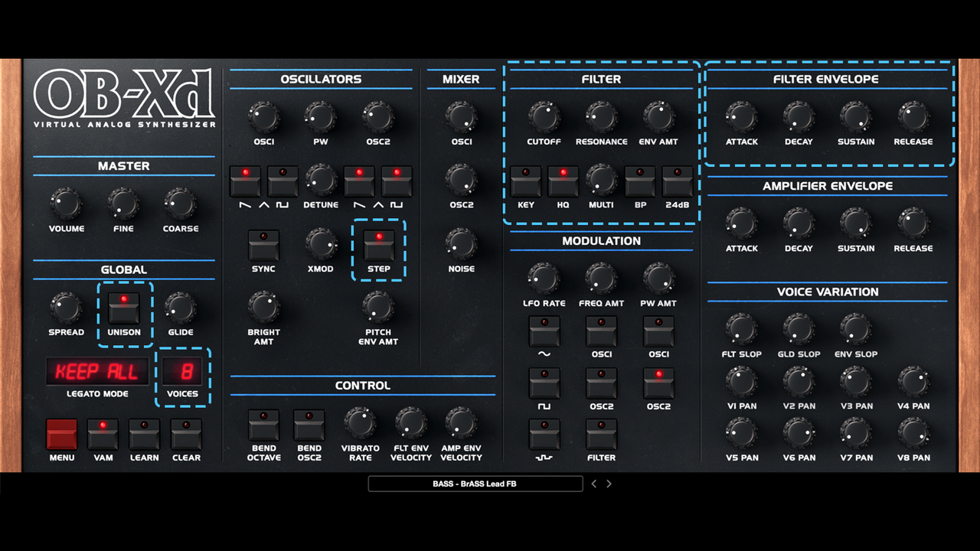Image resolution: width=980 pixels, height=551 pixels.
Task: Select the sawtooth waveform for oscillator 1
Action: point(245,181)
